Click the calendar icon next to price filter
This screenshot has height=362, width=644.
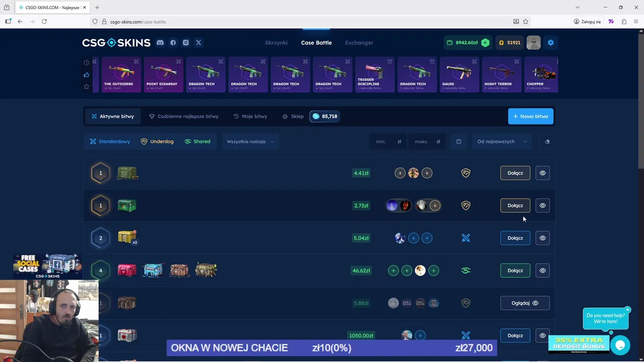coord(458,142)
